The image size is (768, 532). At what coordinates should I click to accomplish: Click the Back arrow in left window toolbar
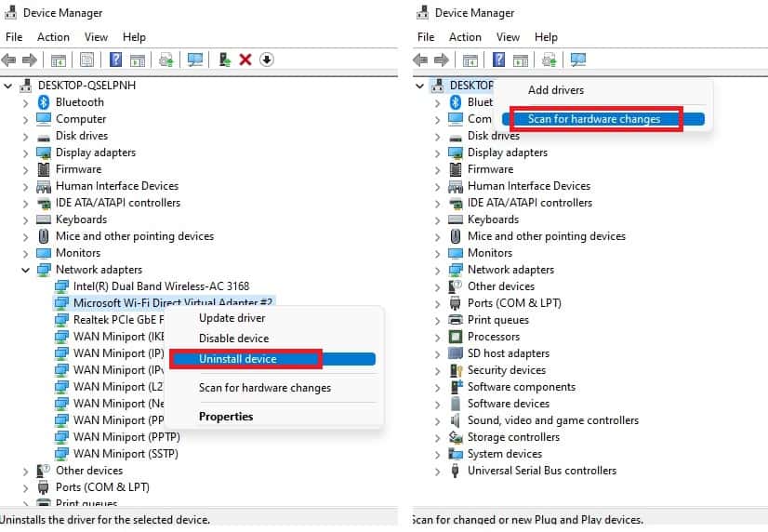point(8,60)
